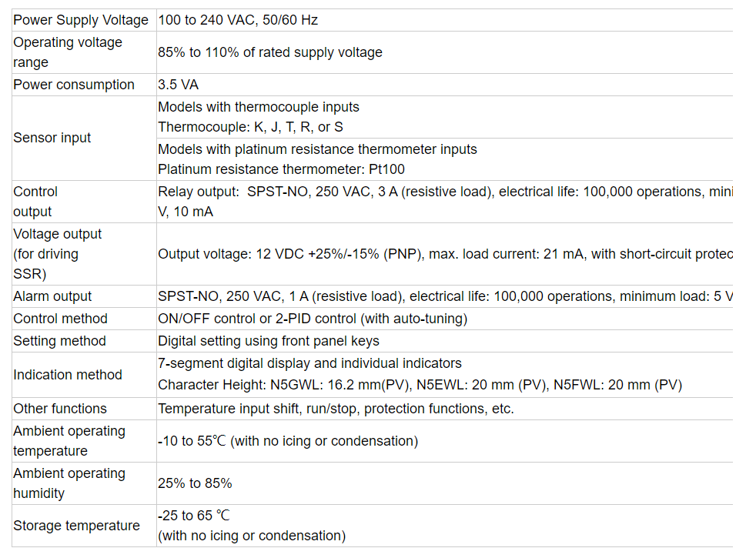The image size is (756, 558).
Task: Click the "Power Supply Voltage" row label
Action: (81, 20)
